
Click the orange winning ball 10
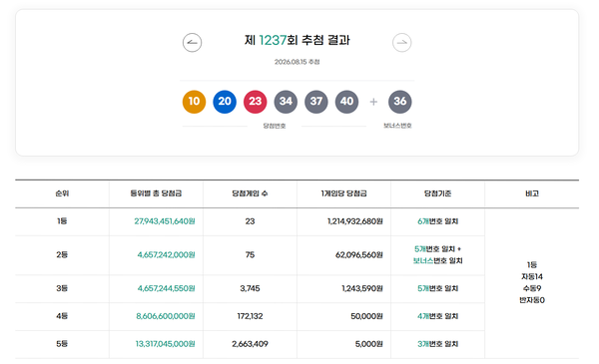194,102
